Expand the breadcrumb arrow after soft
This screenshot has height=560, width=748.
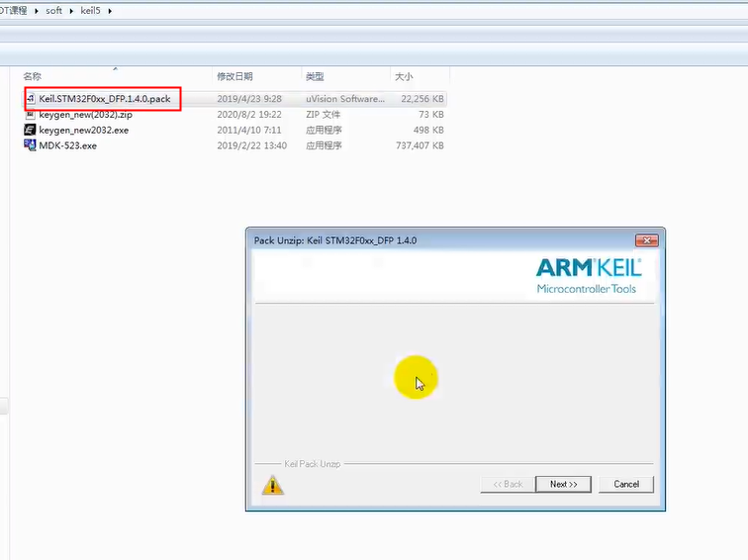pos(71,11)
